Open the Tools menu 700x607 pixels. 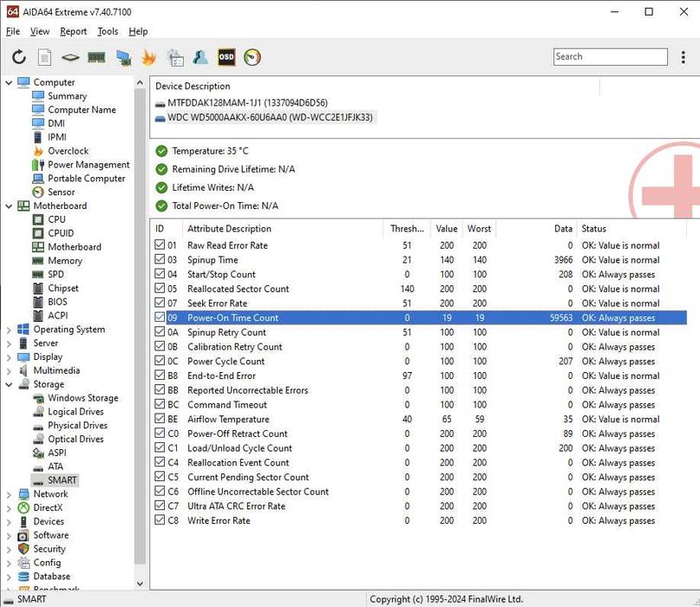click(x=108, y=31)
